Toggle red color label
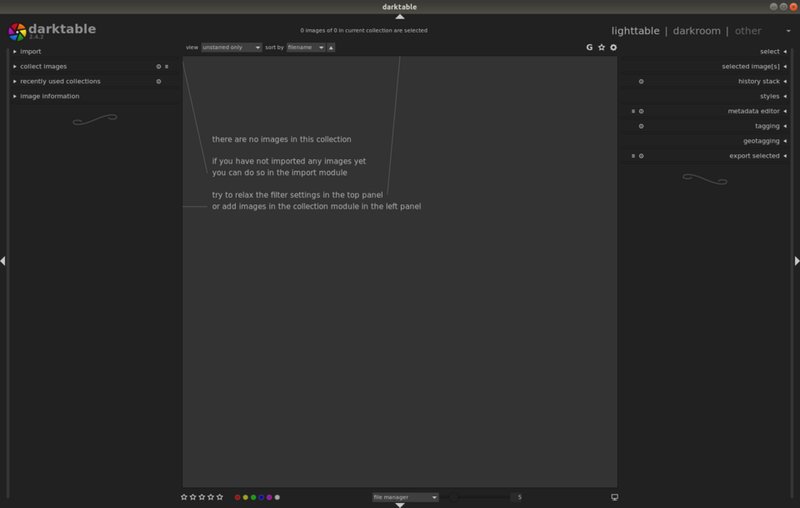800x508 pixels. tap(237, 497)
